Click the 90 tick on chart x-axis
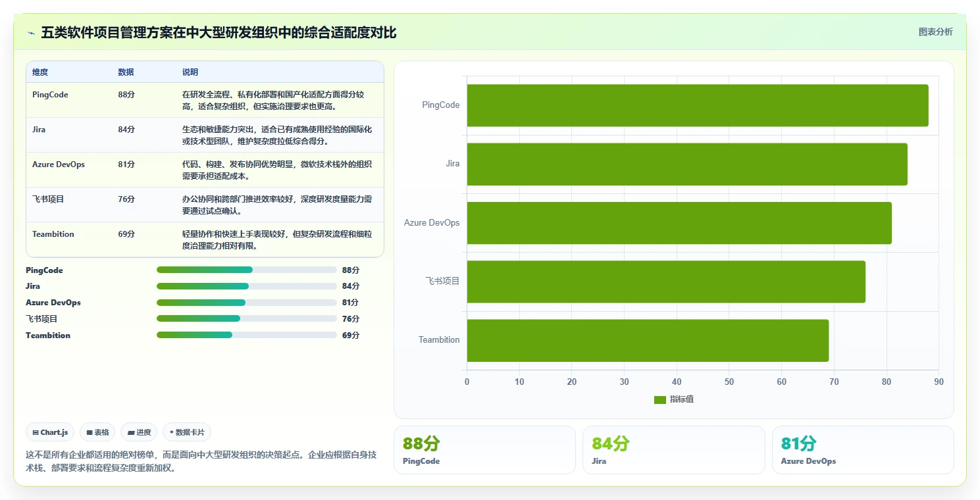 pos(939,382)
